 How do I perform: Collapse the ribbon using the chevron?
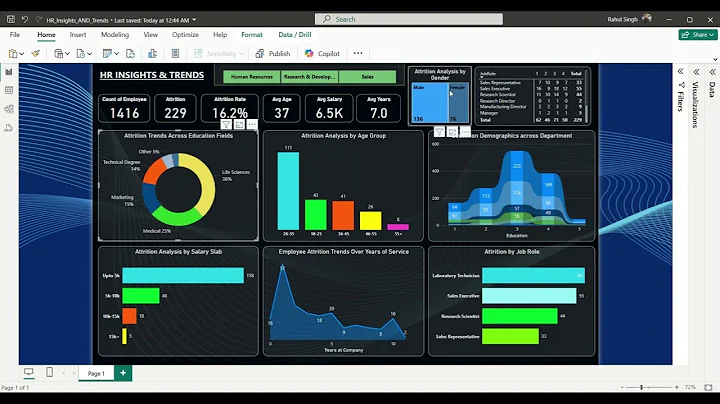click(x=715, y=59)
